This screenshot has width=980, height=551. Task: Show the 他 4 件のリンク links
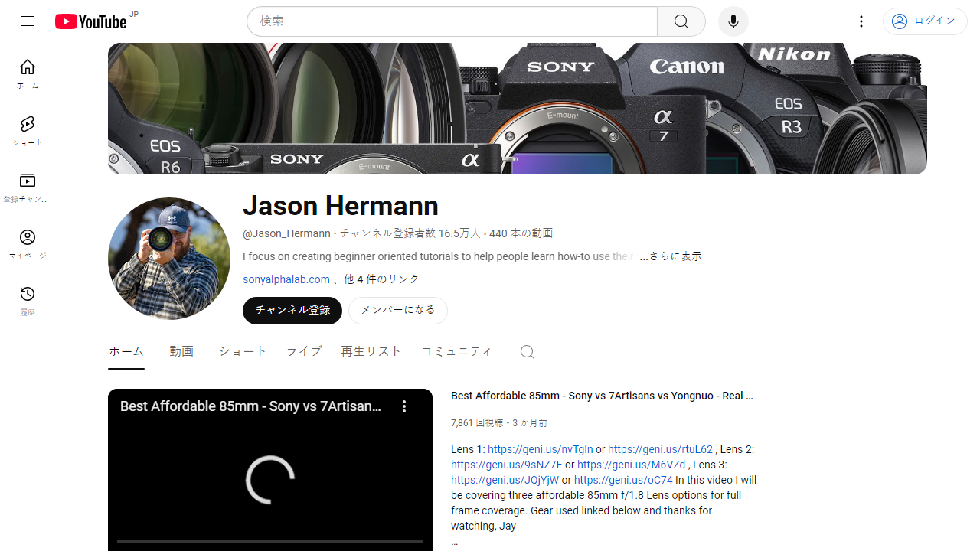click(x=381, y=279)
